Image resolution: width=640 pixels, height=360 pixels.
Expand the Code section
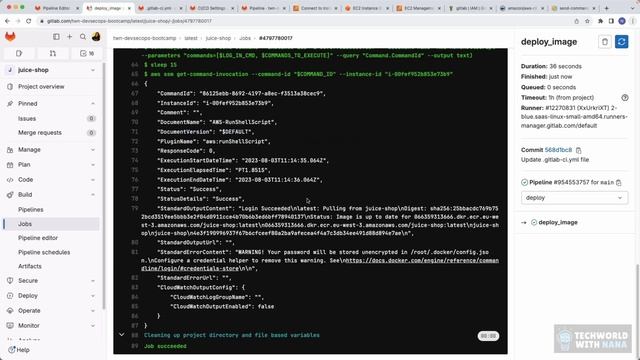[x=93, y=180]
